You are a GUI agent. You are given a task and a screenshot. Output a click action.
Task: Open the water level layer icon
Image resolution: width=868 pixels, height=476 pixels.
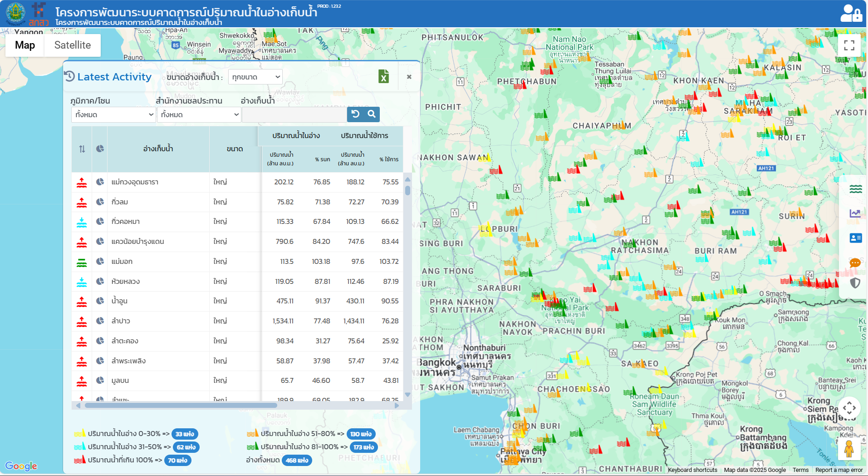855,189
